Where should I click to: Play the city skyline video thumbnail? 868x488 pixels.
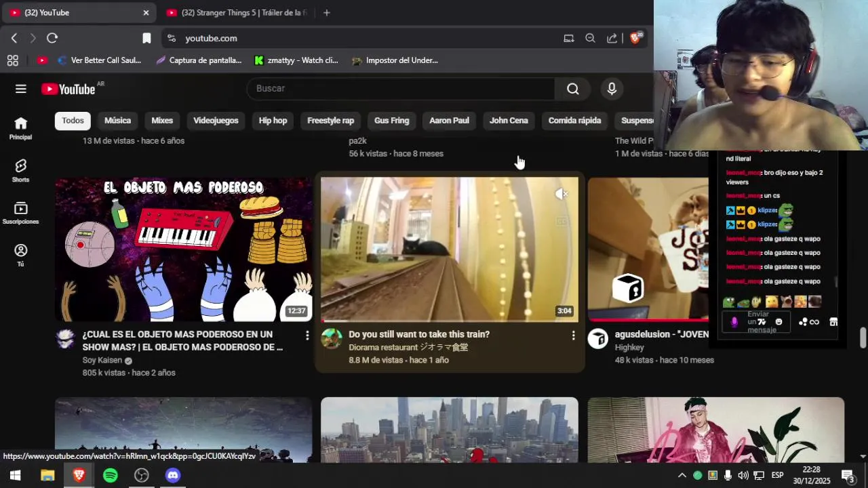(x=450, y=430)
